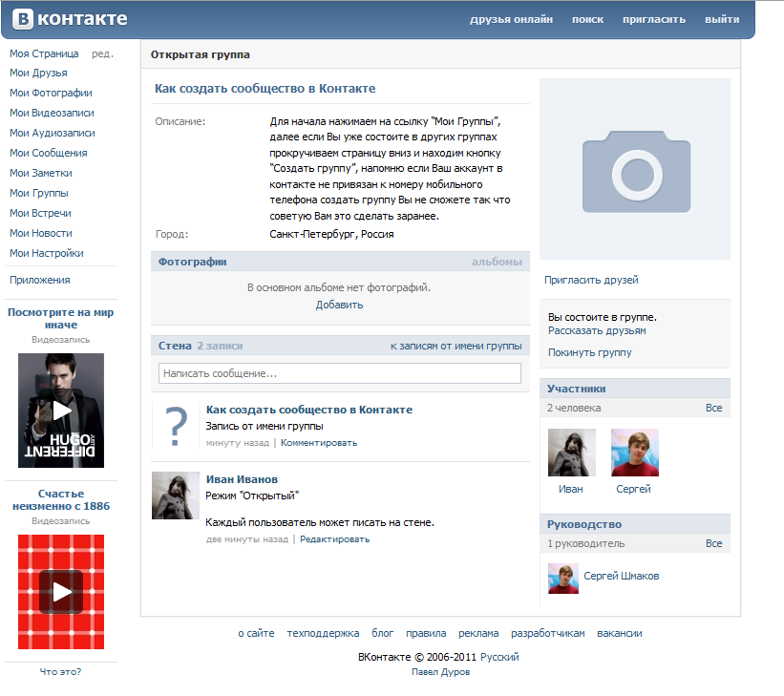Click the group title Как создать сообщество в Контакте
Image resolution: width=784 pixels, height=696 pixels.
point(265,89)
